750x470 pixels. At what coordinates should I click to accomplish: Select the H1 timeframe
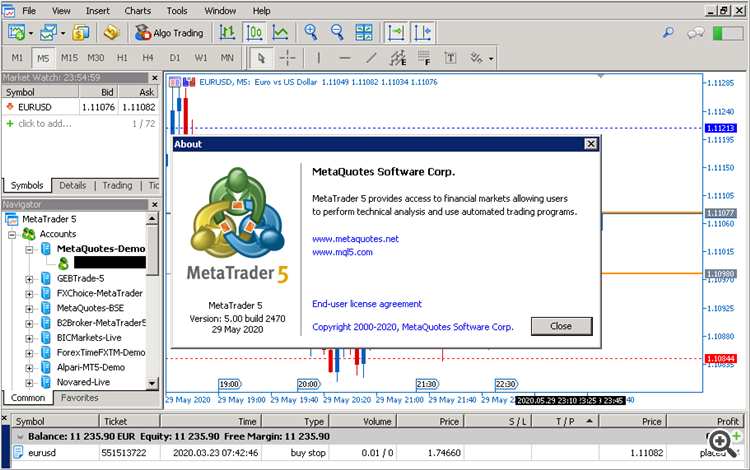[122, 58]
